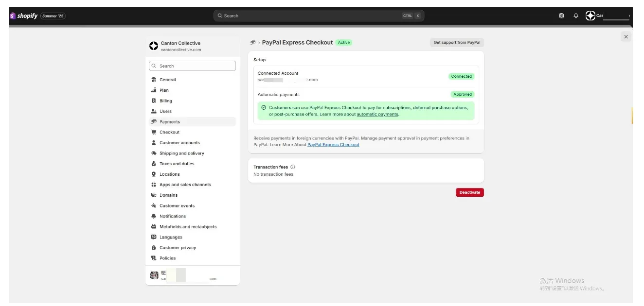
Task: Go to Checkout settings
Action: (x=192, y=132)
